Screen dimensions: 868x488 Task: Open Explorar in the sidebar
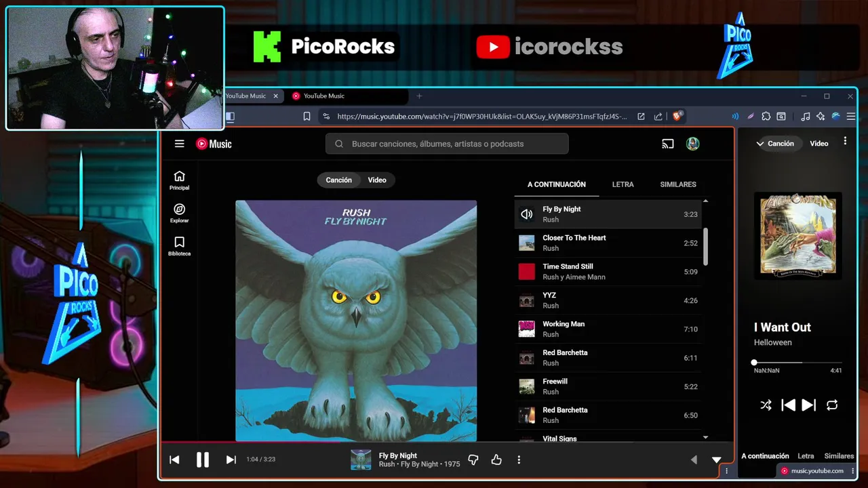(180, 213)
